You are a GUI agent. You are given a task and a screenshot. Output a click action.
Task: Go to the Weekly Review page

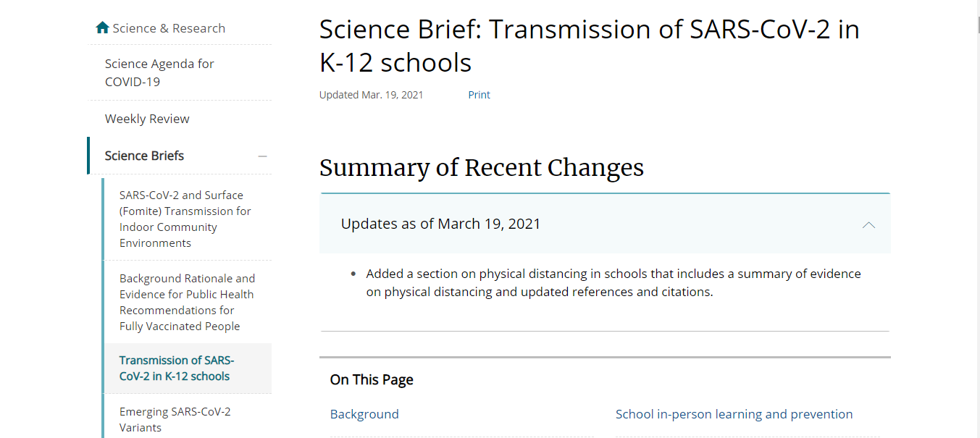click(x=147, y=119)
